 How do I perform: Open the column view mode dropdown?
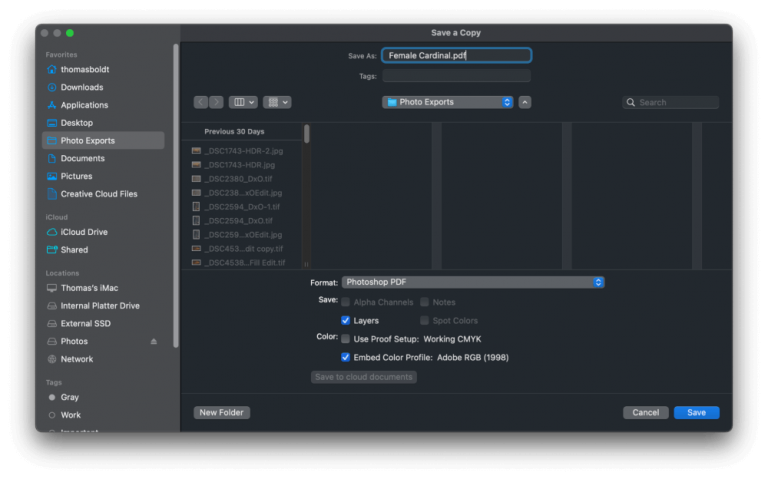[x=243, y=102]
